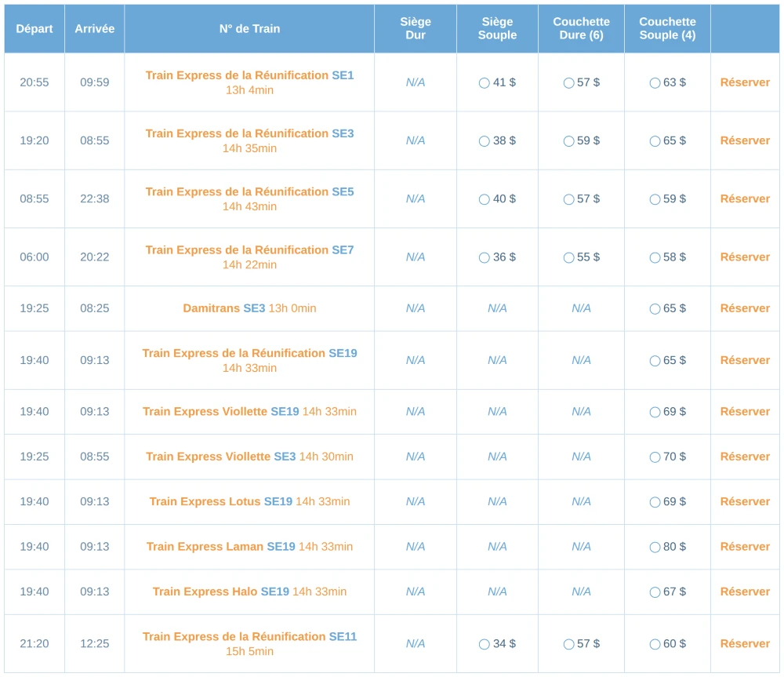784x677 pixels.
Task: Select 65 $ radio for Damitrans SE3
Action: (x=655, y=309)
